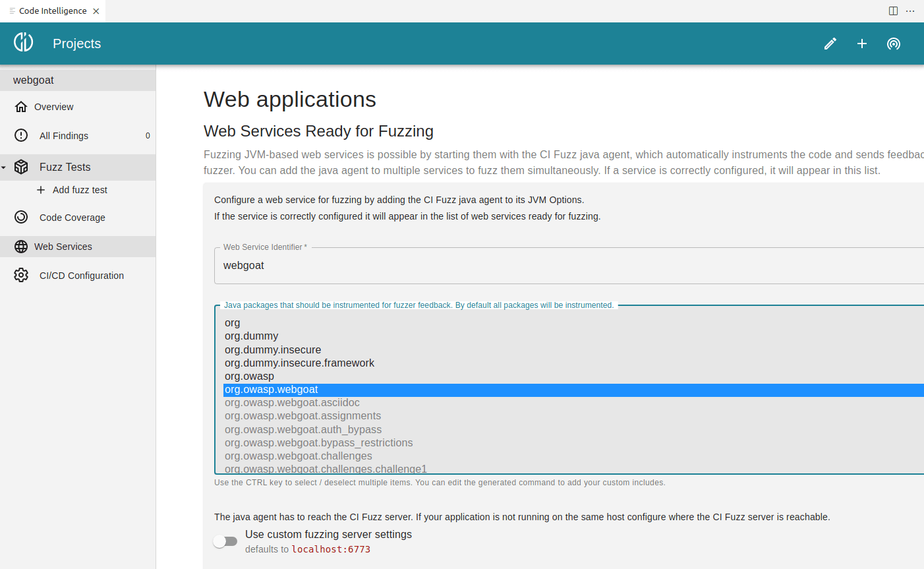Screen dimensions: 924x569
Task: Click the Web Services globe icon
Action: [21, 247]
